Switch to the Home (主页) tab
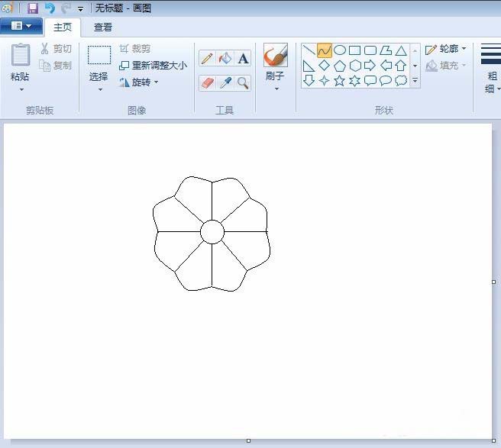This screenshot has height=448, width=501. [x=63, y=27]
